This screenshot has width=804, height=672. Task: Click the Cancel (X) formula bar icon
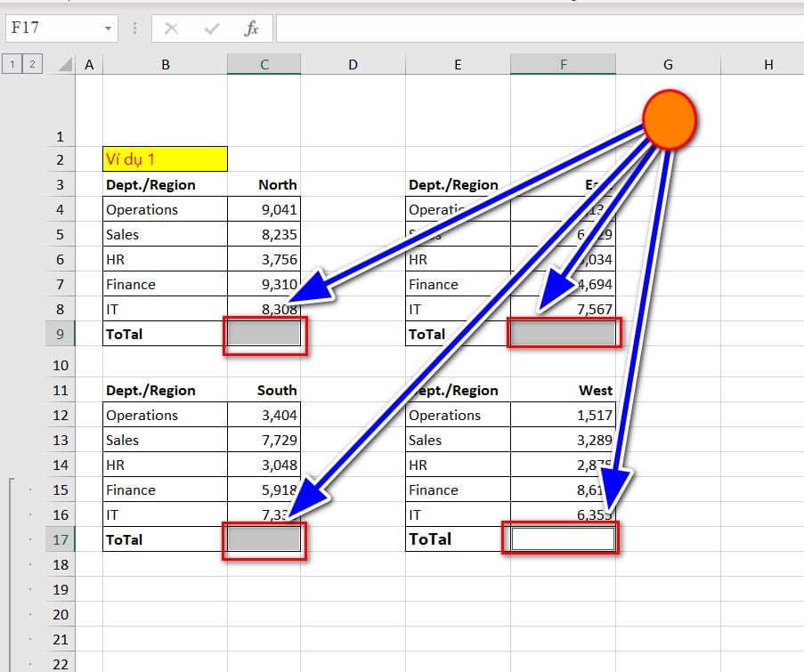tap(171, 28)
